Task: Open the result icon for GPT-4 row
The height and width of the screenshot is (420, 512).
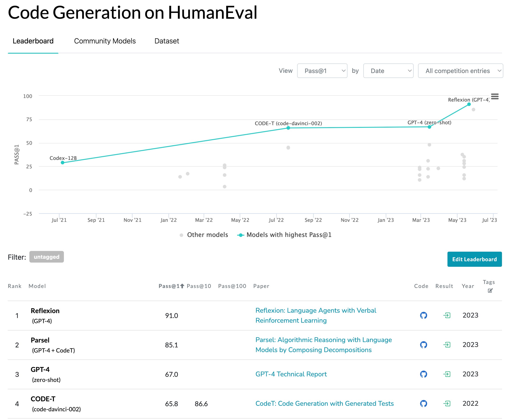Action: click(447, 374)
